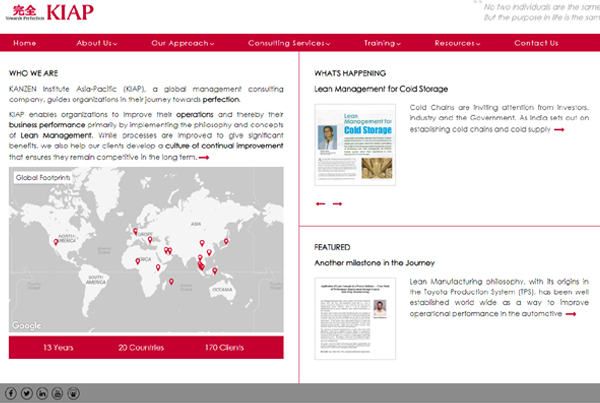The image size is (600, 403).
Task: Select the map pin over Japan
Action: point(226,241)
